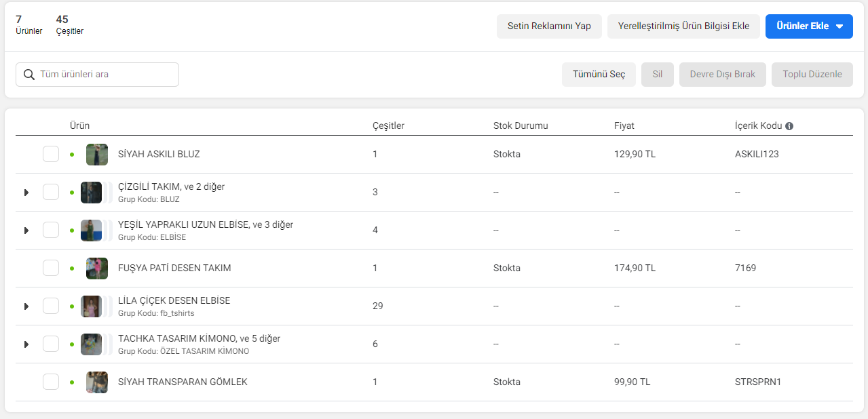Expand the ÇİZGİLİ TAKIM product group
Viewport: 868px width, 419px height.
[x=26, y=193]
